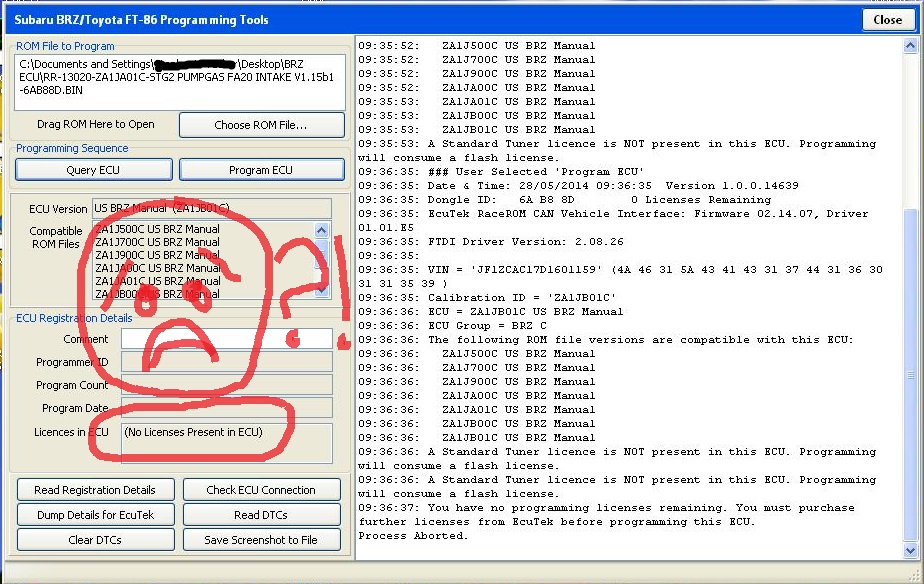Check ECU Connection button
This screenshot has width=924, height=584.
tap(261, 490)
